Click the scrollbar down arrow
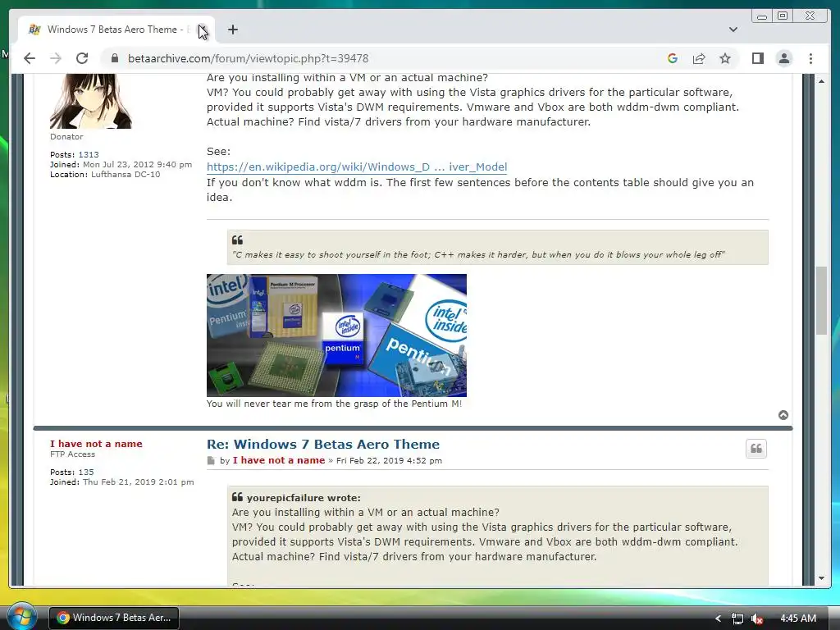The width and height of the screenshot is (840, 630). (x=821, y=578)
